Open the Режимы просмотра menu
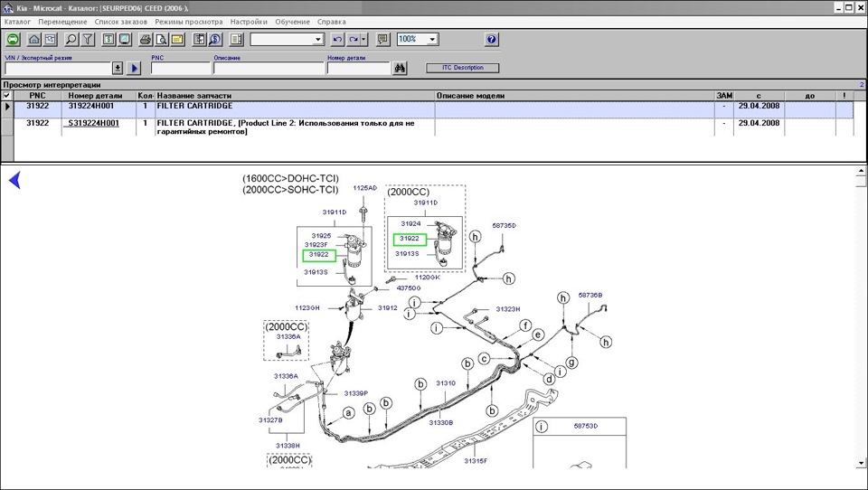Screen dimensions: 868x490 (x=189, y=22)
